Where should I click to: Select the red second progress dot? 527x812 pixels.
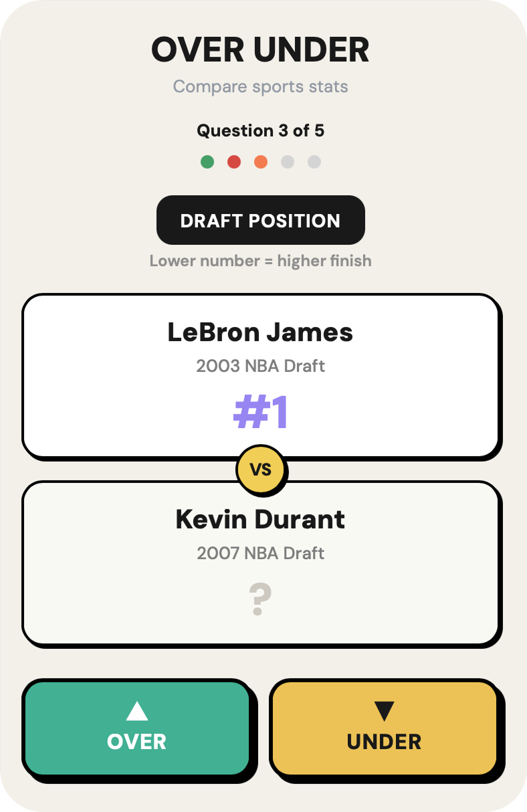[234, 162]
